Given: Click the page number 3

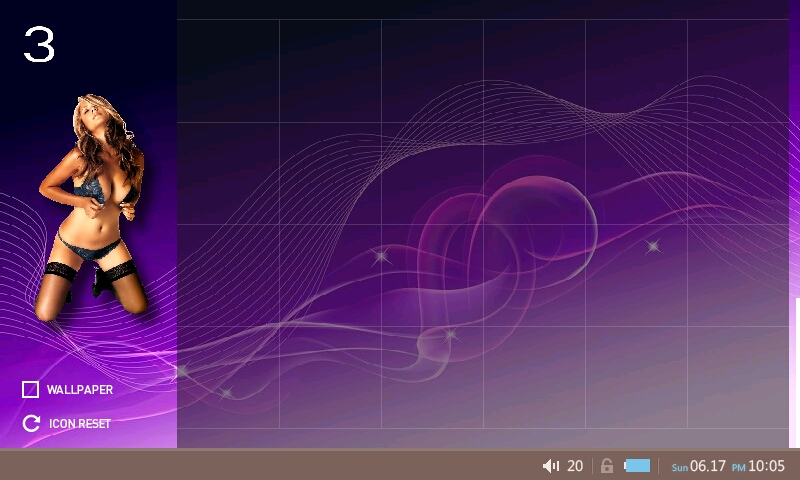Looking at the screenshot, I should 39,45.
